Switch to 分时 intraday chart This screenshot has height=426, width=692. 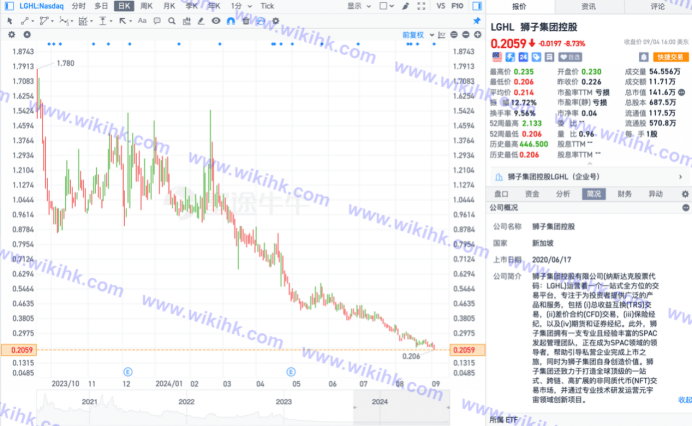click(x=79, y=6)
